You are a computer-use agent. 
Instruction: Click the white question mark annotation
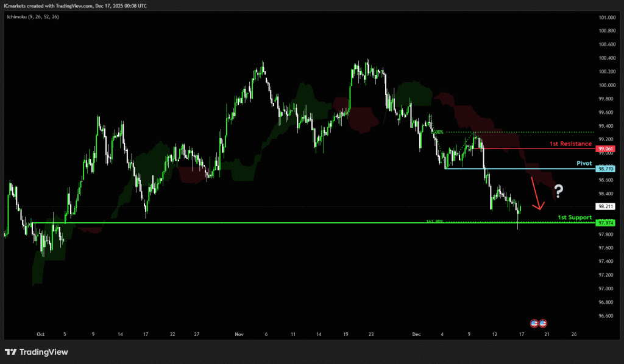tap(558, 192)
